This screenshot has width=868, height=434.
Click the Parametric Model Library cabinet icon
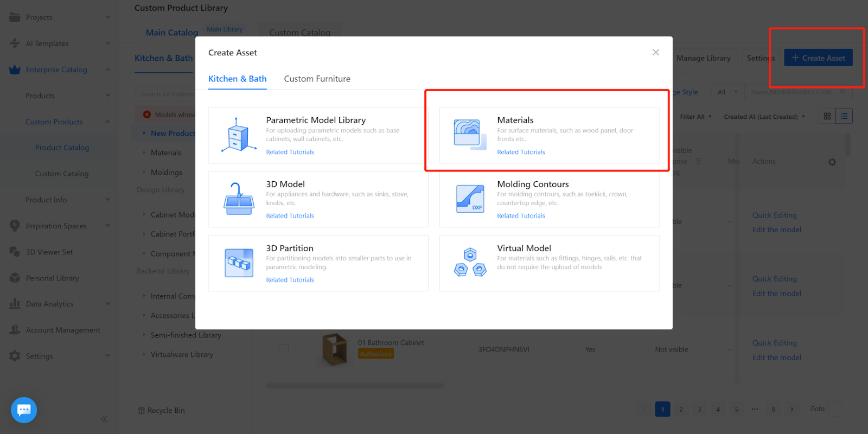(239, 135)
